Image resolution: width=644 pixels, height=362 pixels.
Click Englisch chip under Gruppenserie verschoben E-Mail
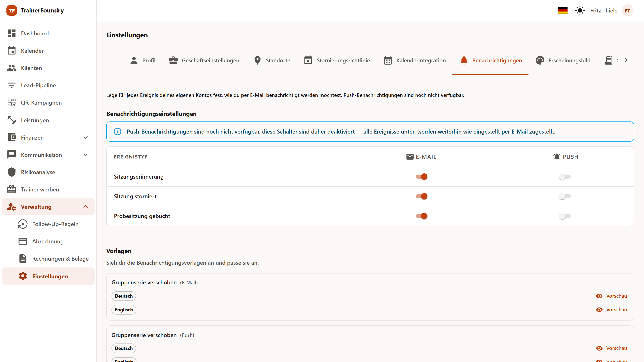[x=124, y=310]
